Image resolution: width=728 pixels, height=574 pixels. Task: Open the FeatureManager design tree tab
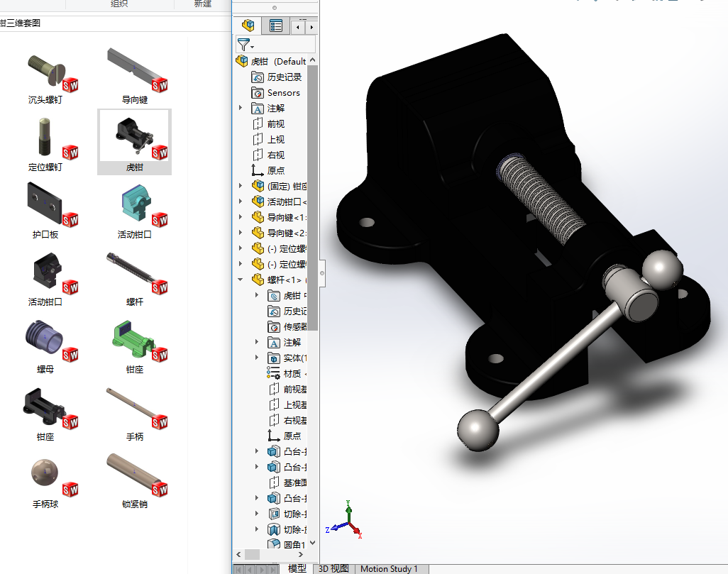tap(248, 26)
